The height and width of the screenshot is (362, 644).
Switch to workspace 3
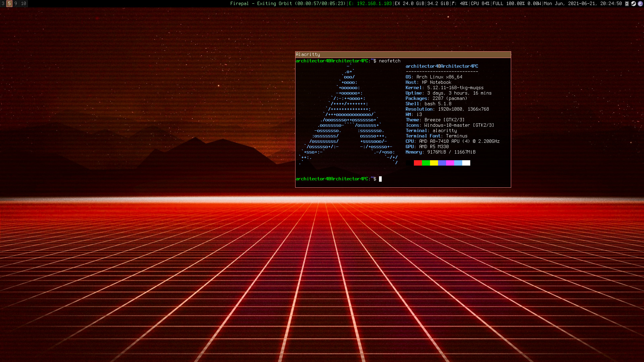click(3, 4)
